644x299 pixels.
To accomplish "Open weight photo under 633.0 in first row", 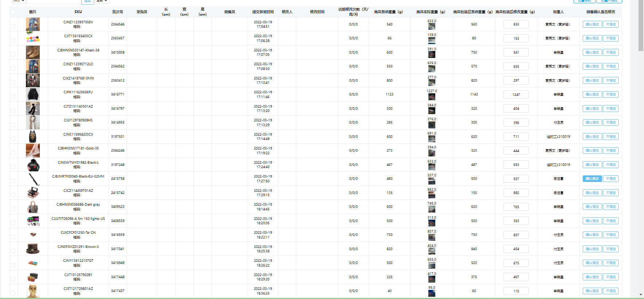I will (432, 27).
